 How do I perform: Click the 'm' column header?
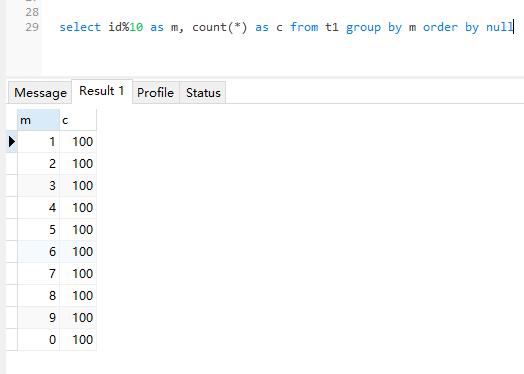click(38, 120)
